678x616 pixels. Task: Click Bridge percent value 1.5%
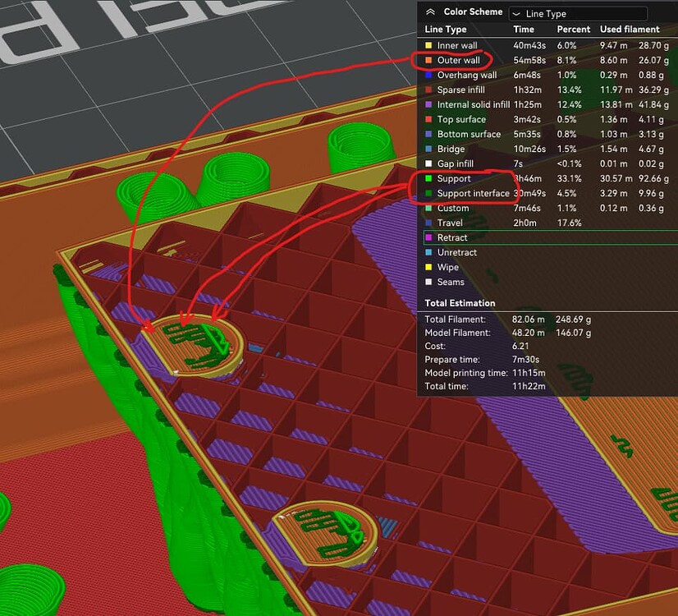[x=566, y=149]
